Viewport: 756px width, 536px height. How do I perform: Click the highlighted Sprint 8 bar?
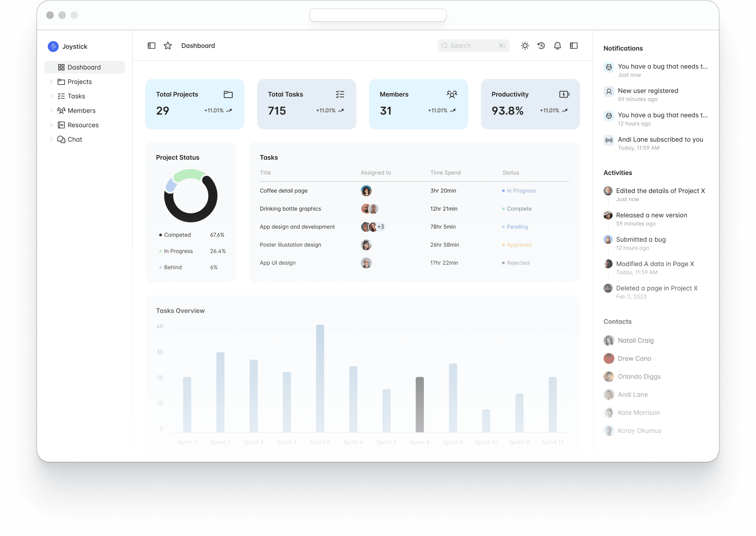420,404
